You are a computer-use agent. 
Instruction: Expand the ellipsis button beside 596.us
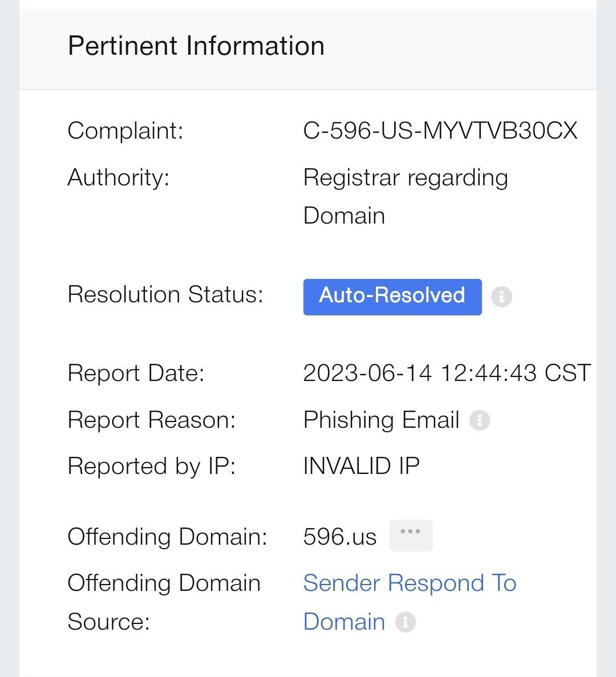(x=411, y=535)
